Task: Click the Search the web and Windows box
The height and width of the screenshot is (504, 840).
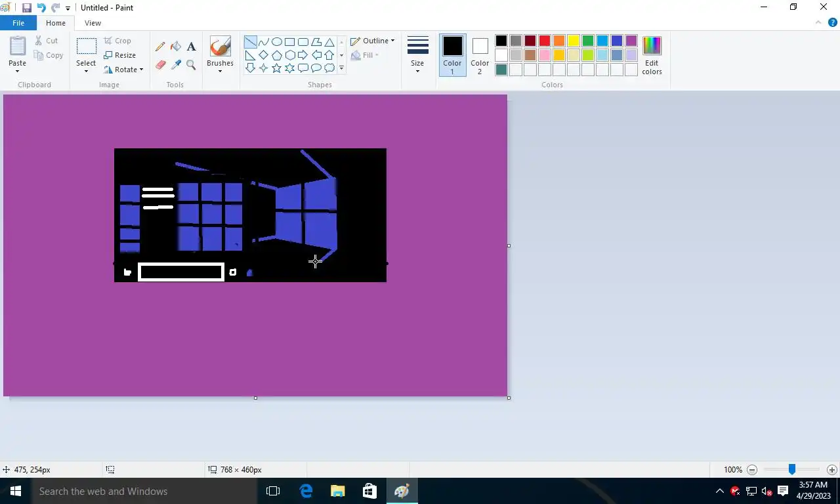Action: [144, 491]
